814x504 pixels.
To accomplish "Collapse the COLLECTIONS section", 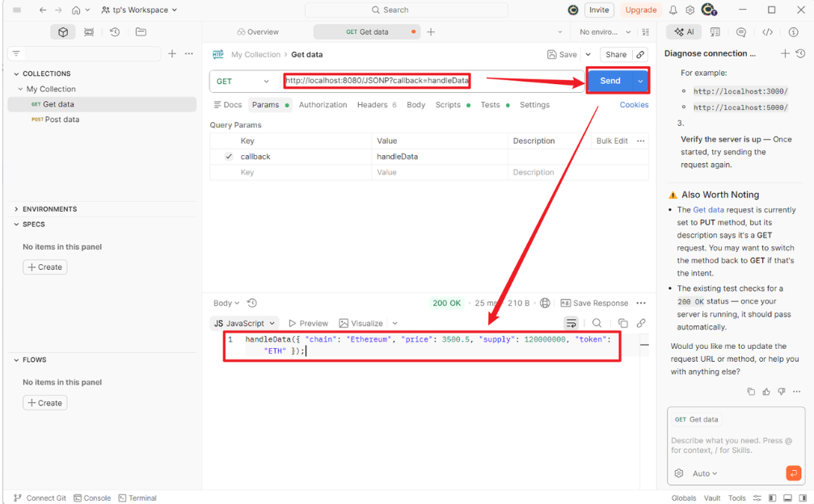I will [x=16, y=73].
